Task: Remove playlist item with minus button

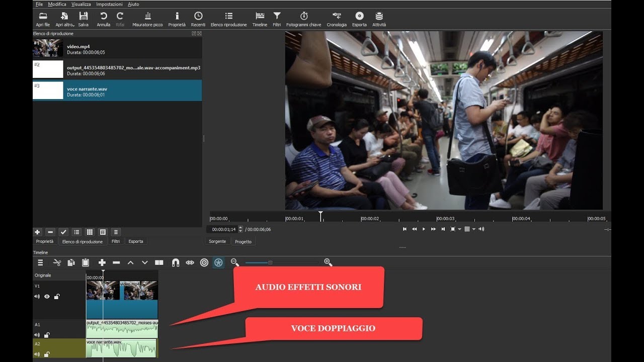Action: pos(50,232)
